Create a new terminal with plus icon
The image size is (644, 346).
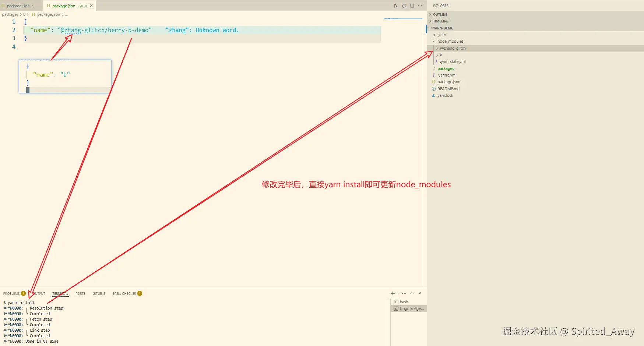tap(393, 294)
